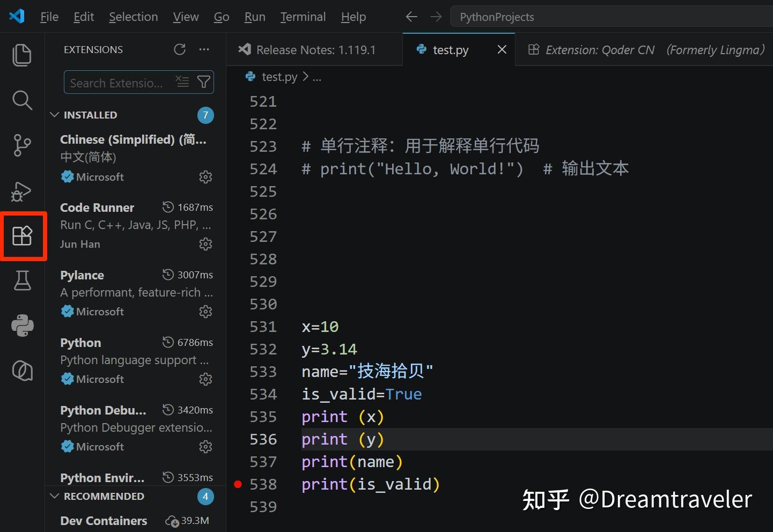The width and height of the screenshot is (773, 532).
Task: Open the Selection menu
Action: click(134, 17)
